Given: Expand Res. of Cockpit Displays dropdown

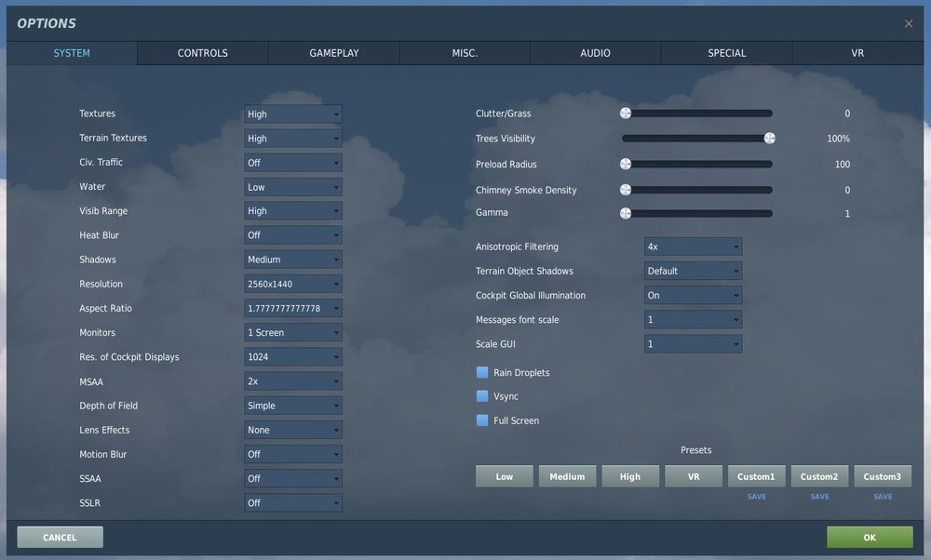Looking at the screenshot, I should coord(292,356).
